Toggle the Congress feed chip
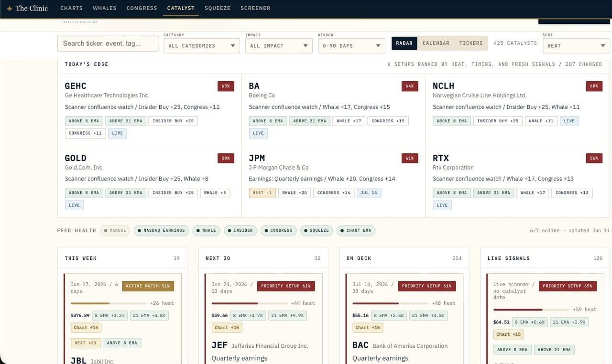612x364 pixels. click(x=278, y=230)
